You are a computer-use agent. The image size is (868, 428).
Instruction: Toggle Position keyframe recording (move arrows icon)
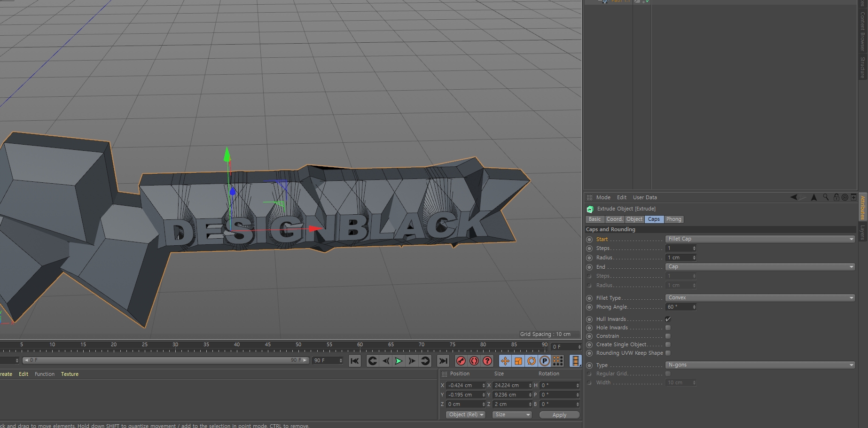click(505, 361)
